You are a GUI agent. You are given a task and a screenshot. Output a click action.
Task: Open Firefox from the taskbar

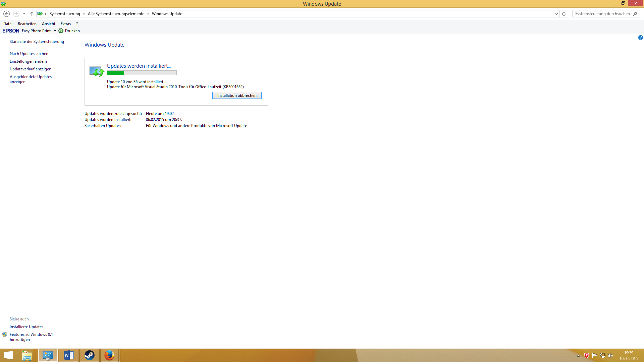point(109,355)
